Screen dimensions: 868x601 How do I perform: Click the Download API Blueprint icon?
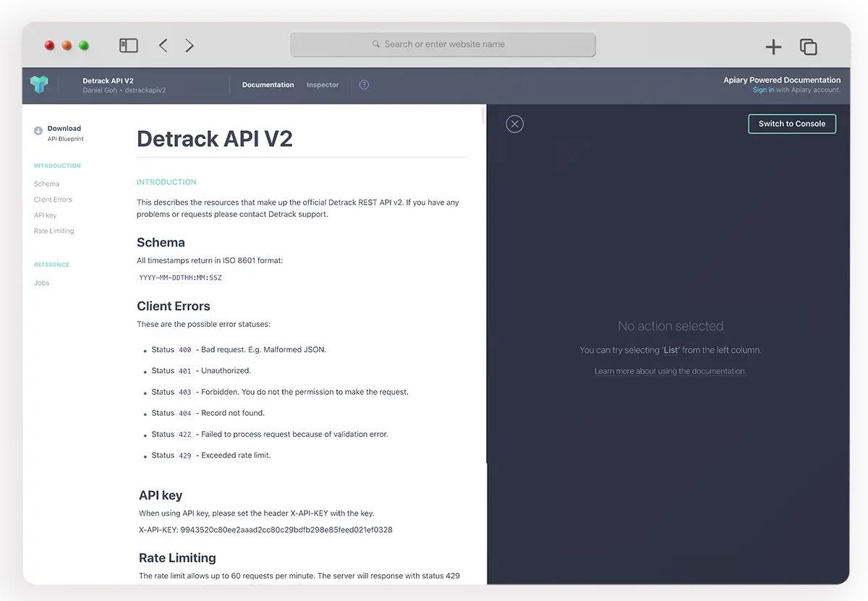click(x=38, y=132)
